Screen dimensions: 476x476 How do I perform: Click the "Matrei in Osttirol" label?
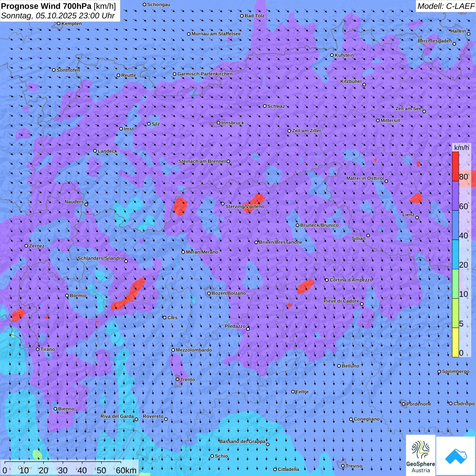coord(365,178)
